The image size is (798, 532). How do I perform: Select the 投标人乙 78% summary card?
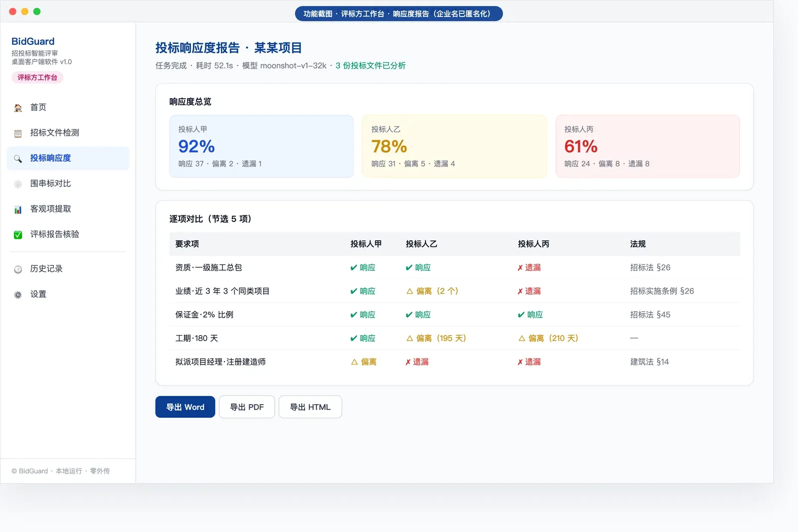(x=454, y=146)
